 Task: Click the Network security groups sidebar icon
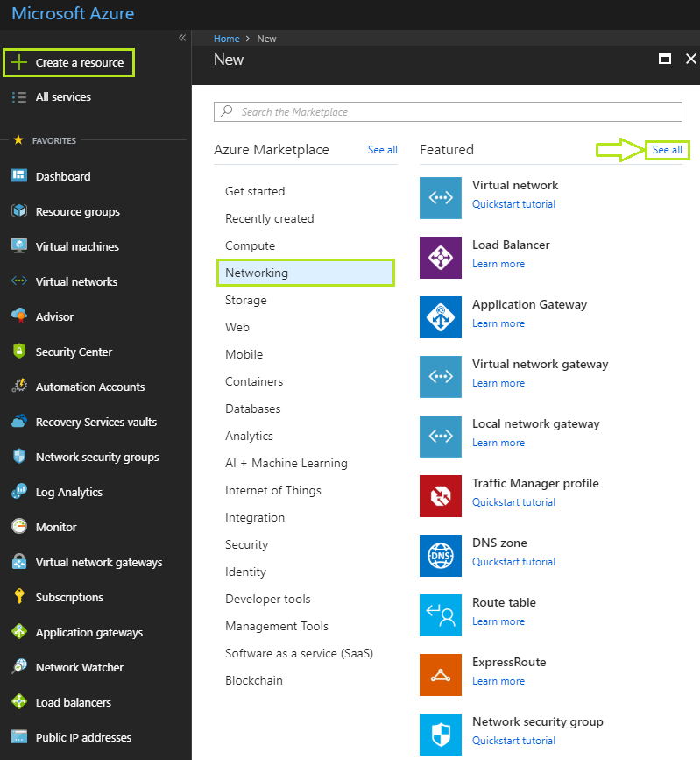tap(19, 456)
